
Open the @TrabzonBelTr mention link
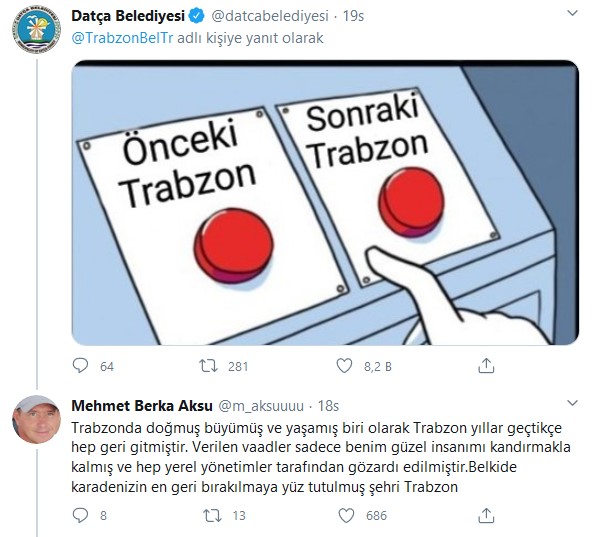(122, 38)
